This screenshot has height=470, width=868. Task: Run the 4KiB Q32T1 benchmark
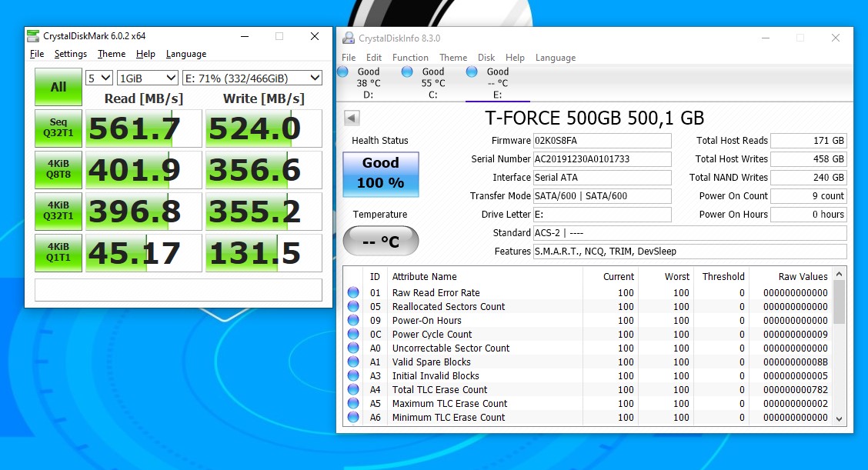[x=58, y=212]
